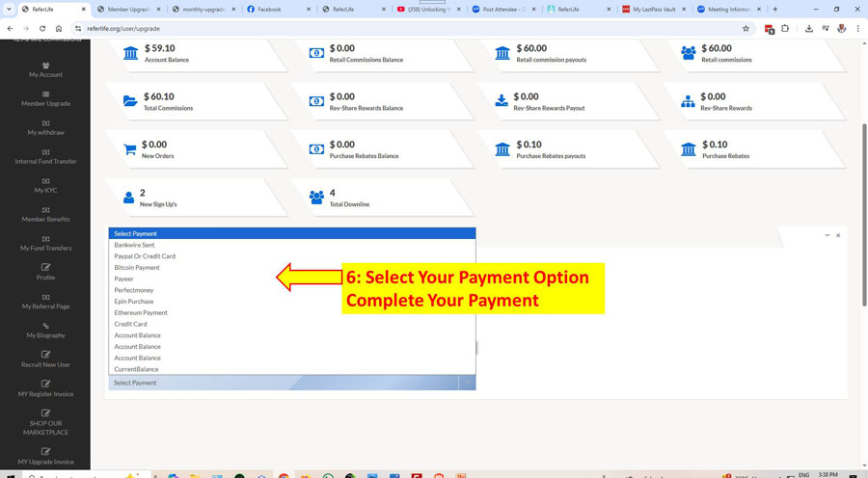Screen dimensions: 868x478
Task: Go to Shop Our Marketplace link
Action: point(45,427)
